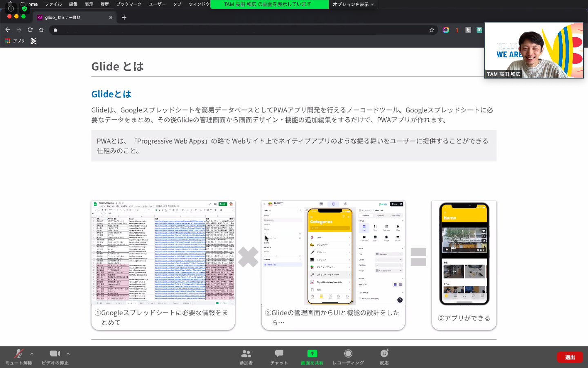Click caption ②Glideの管理画面からUIと機能の設計をしたら

[332, 317]
